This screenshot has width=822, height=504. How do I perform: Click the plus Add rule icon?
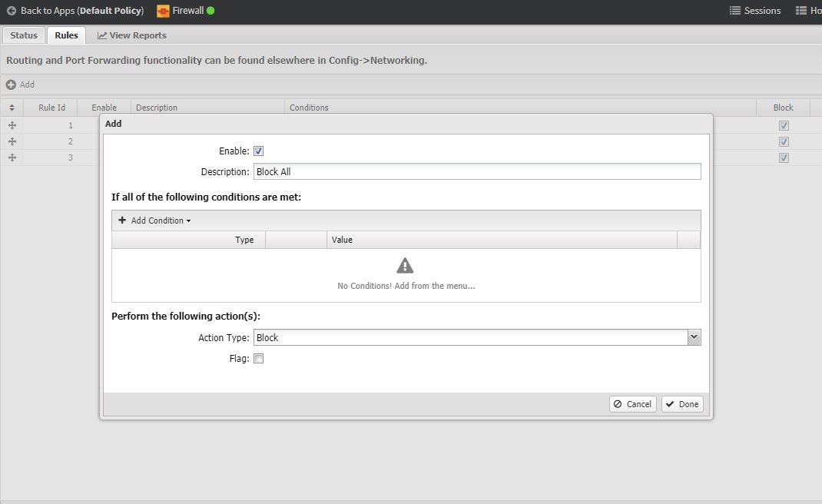pos(11,85)
